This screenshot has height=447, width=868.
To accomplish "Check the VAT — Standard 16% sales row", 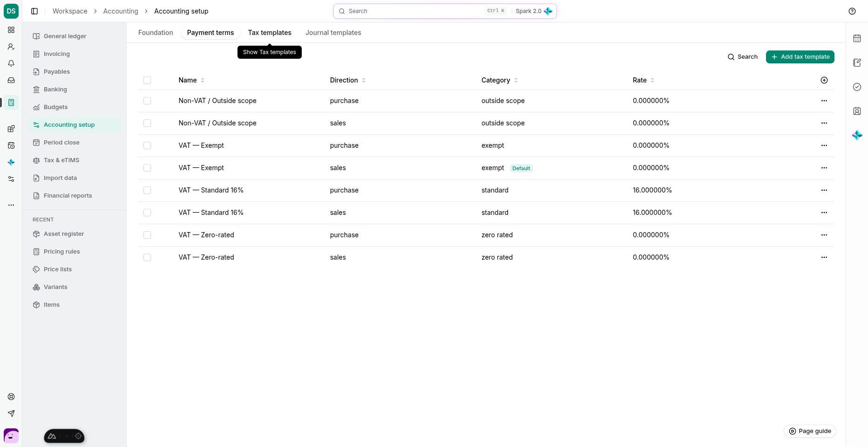I will pos(147,213).
